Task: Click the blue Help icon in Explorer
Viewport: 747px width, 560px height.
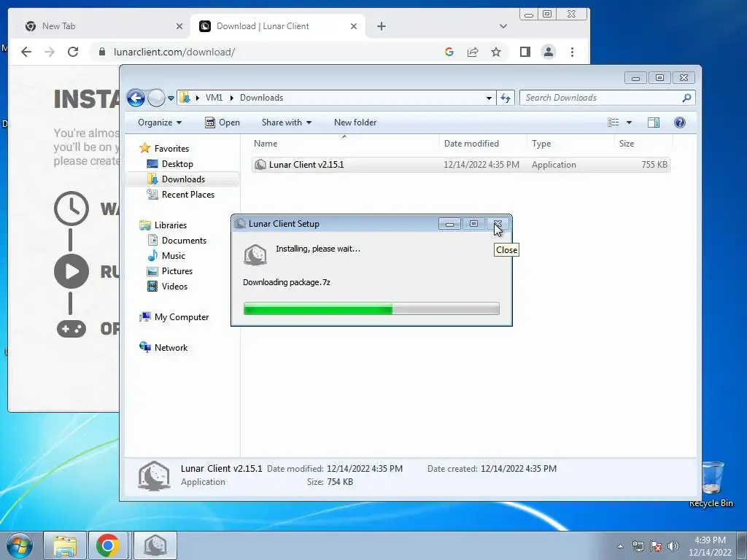Action: click(680, 122)
